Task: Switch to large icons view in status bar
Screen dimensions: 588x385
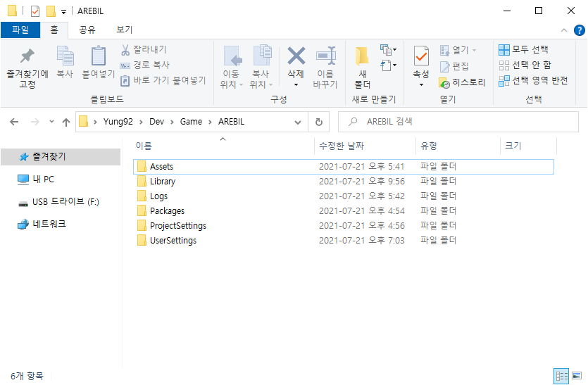Action: tap(576, 376)
